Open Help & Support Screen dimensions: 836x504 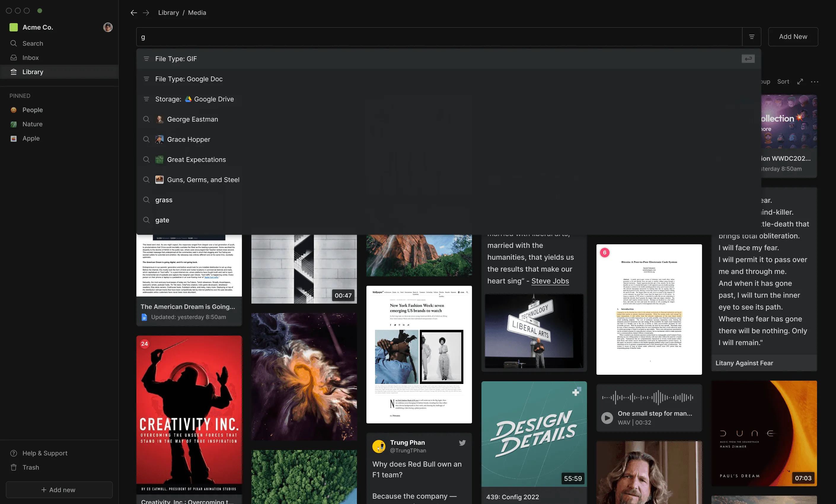(59, 453)
